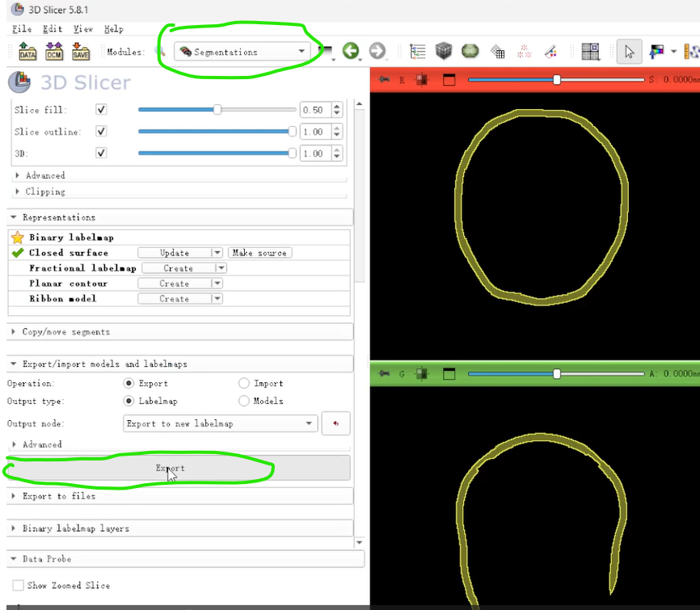Open the Markups module red dots icon

(524, 52)
